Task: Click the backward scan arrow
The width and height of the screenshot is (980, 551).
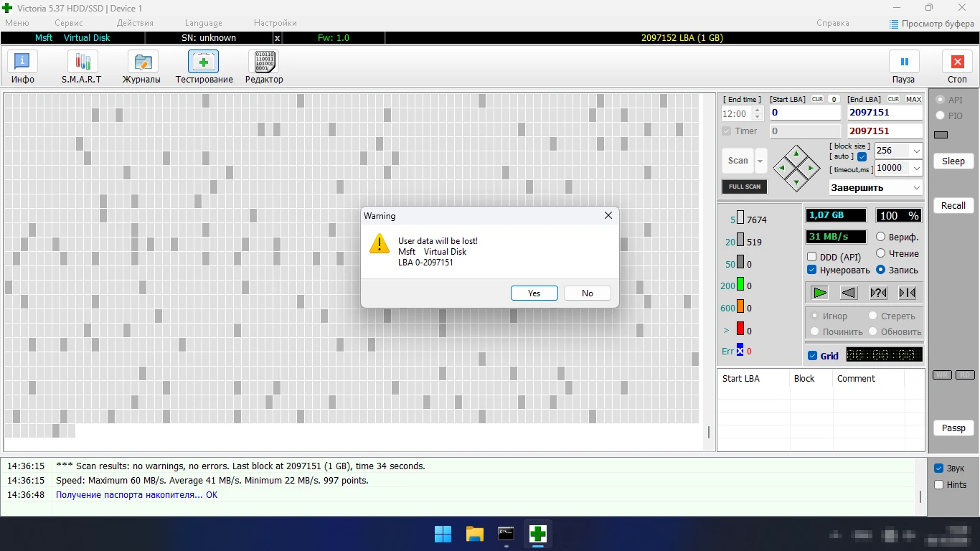Action: click(x=849, y=292)
